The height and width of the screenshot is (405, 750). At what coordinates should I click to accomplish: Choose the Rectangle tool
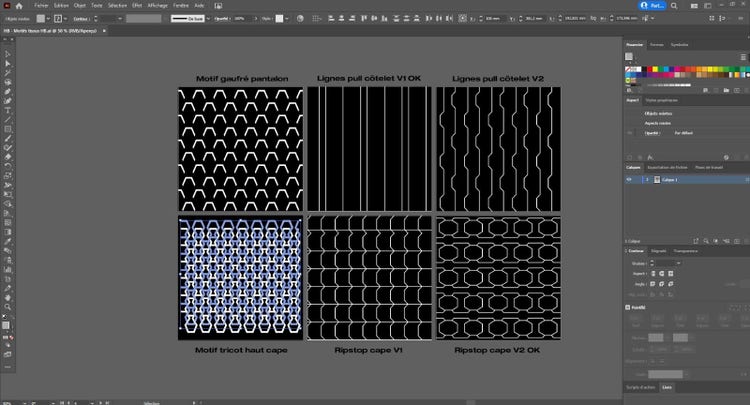point(7,129)
